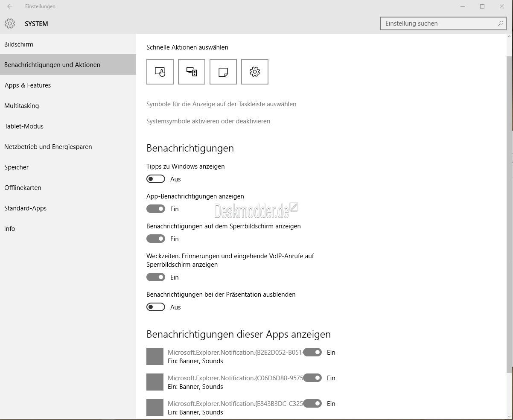This screenshot has height=420, width=513.
Task: Open Netzbetrieb und Energiesparen
Action: (x=68, y=146)
